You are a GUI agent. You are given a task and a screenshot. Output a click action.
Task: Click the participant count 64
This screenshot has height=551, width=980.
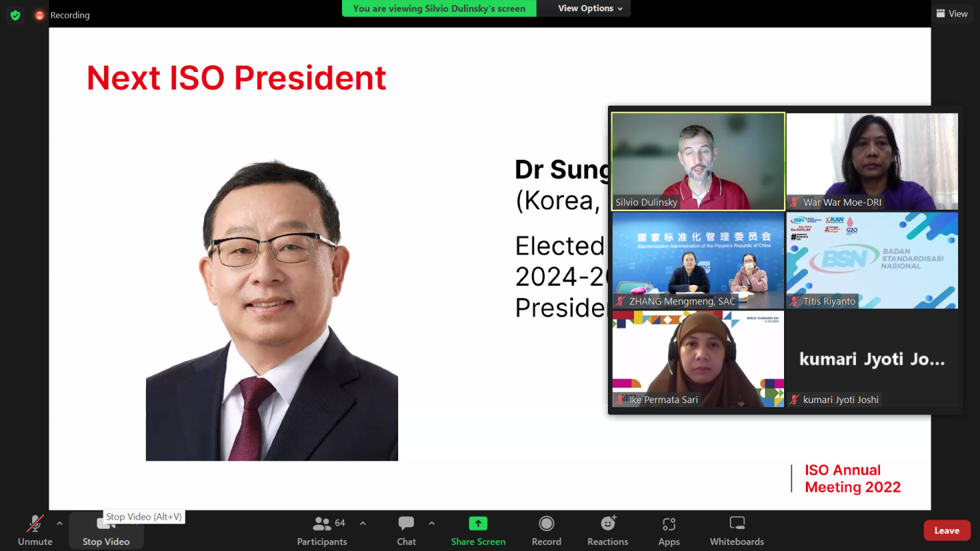(x=340, y=523)
